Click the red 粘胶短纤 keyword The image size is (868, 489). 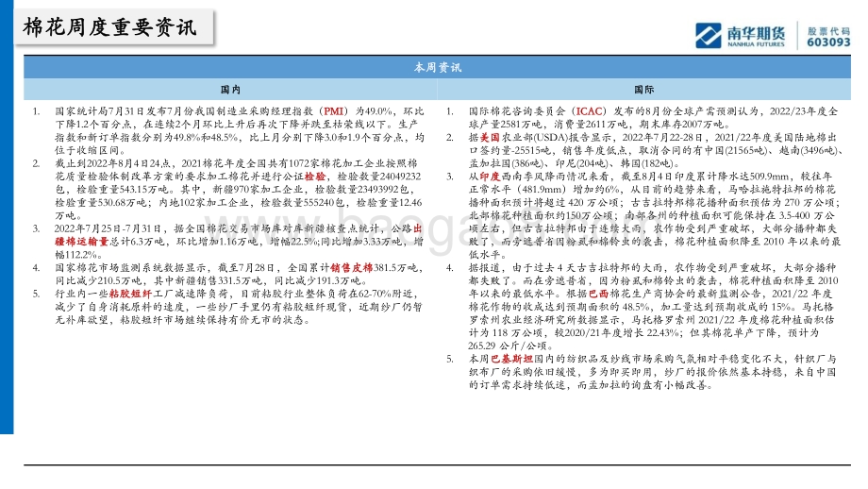pos(130,294)
